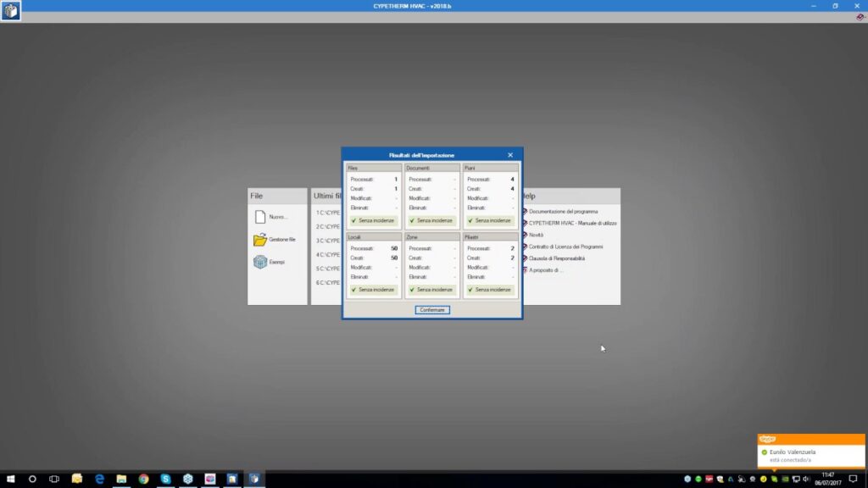This screenshot has width=868, height=488.
Task: Open the Windows Action Center notifications icon
Action: 853,479
